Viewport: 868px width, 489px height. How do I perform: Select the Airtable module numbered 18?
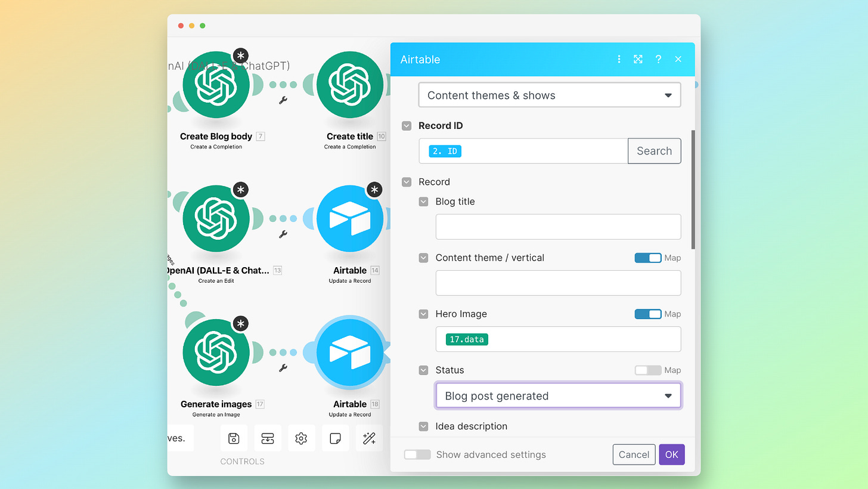coord(350,352)
